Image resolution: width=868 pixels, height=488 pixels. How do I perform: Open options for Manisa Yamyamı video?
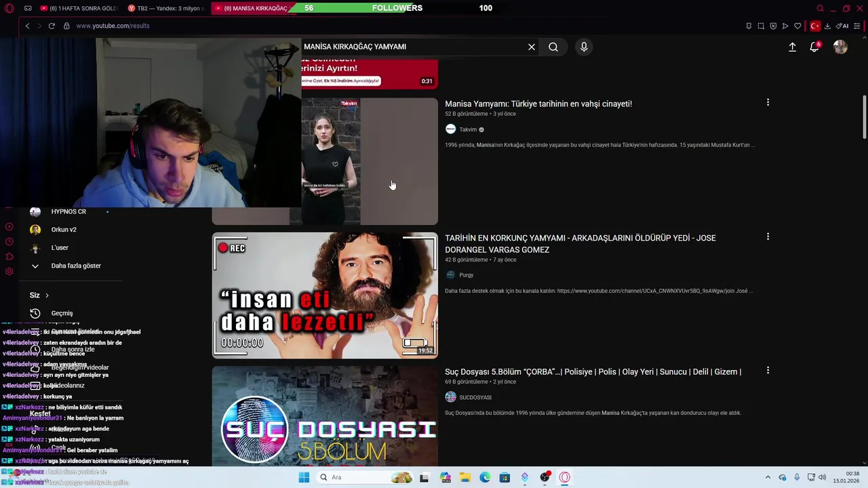point(768,102)
